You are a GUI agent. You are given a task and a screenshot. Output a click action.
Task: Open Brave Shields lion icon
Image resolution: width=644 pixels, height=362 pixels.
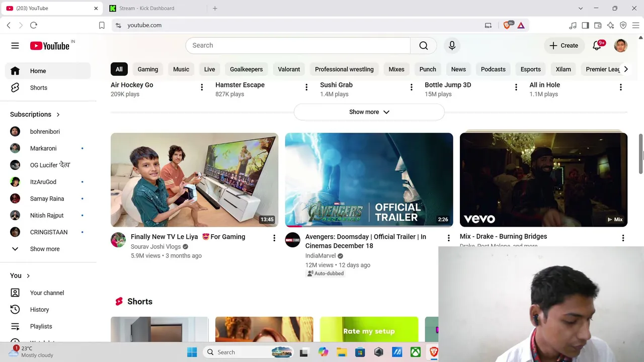[x=507, y=25]
